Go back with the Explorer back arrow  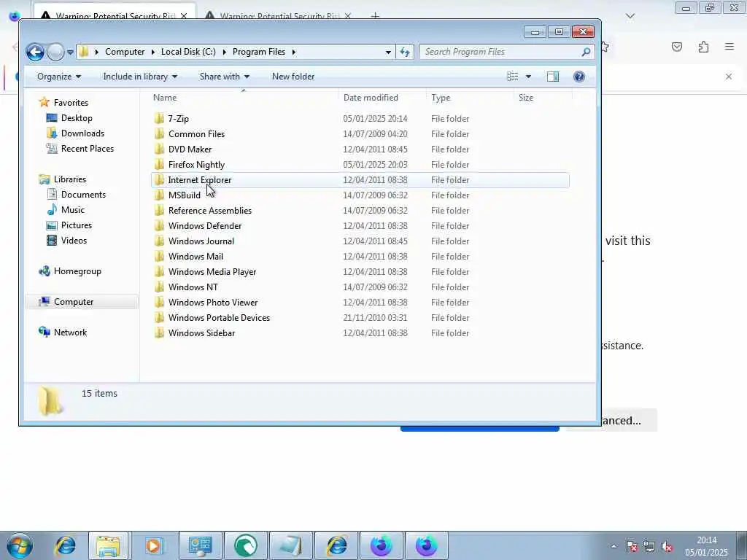pos(35,52)
